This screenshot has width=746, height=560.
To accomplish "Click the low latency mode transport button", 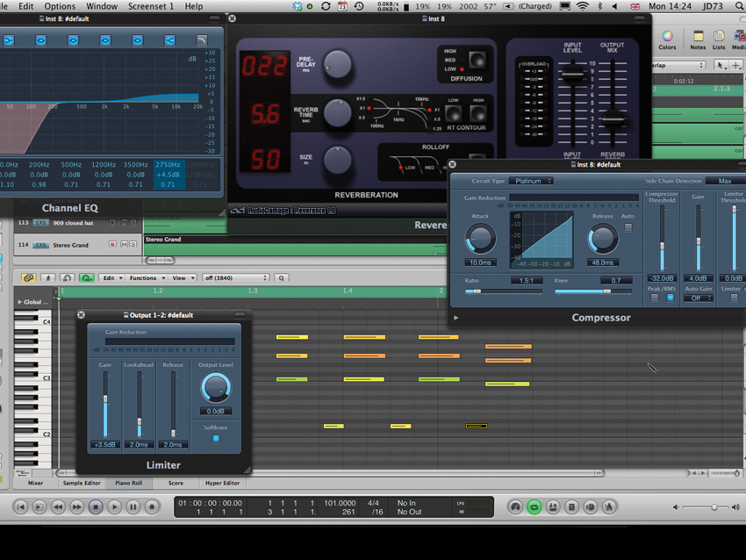I will pos(515,507).
